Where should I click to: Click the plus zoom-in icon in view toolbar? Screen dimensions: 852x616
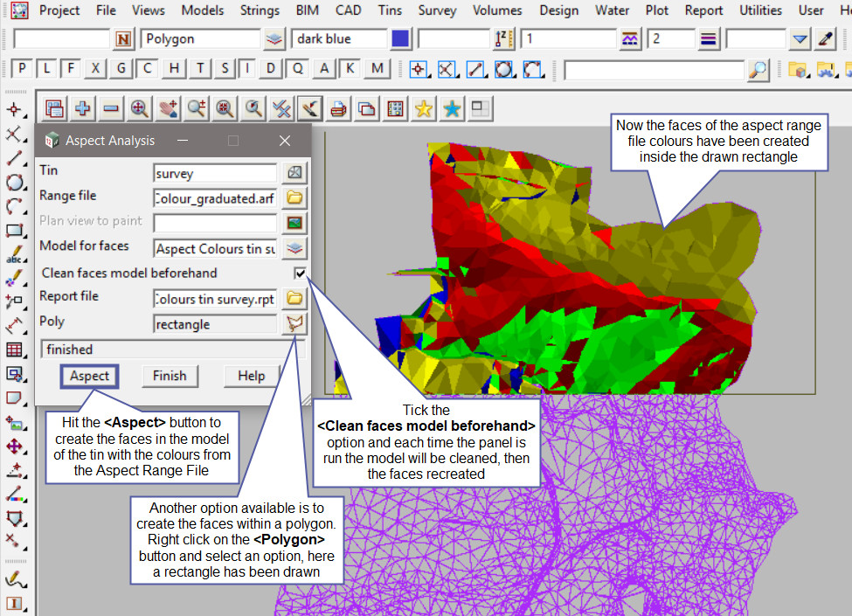(x=83, y=108)
